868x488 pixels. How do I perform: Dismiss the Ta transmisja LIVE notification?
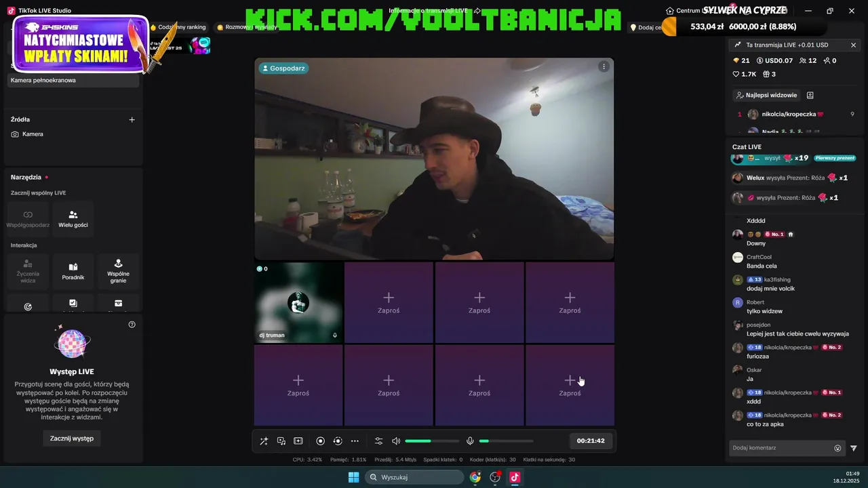pyautogui.click(x=853, y=45)
